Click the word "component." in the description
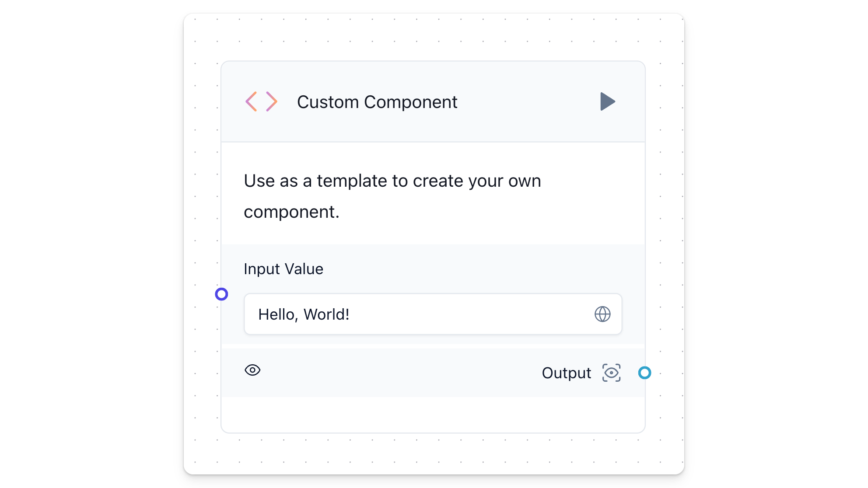This screenshot has height=488, width=868. [x=291, y=212]
